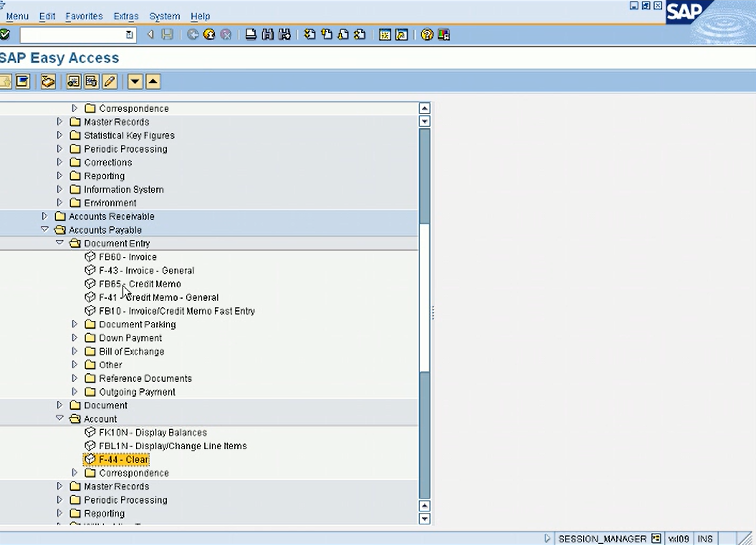Viewport: 756px width, 545px height.
Task: Expand the Down Payment folder
Action: point(75,338)
